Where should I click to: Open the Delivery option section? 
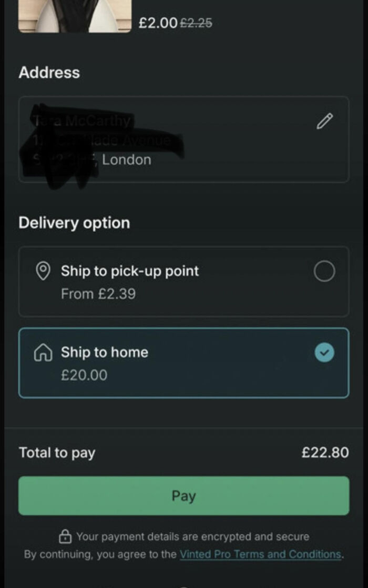[x=74, y=223]
